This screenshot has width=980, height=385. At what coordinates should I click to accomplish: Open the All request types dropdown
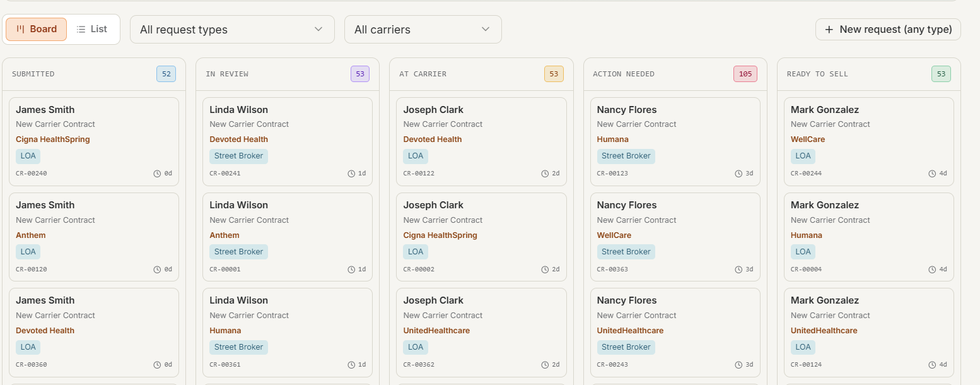click(232, 30)
